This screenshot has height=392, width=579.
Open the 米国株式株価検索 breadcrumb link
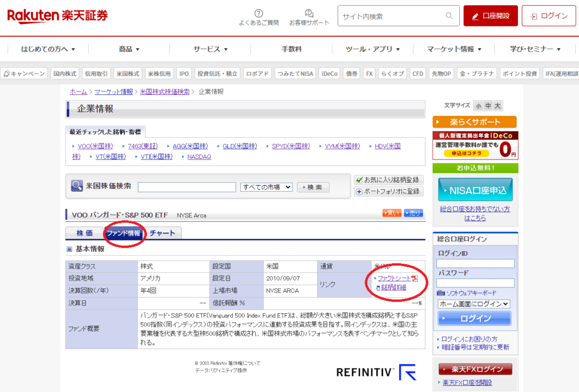click(x=165, y=92)
